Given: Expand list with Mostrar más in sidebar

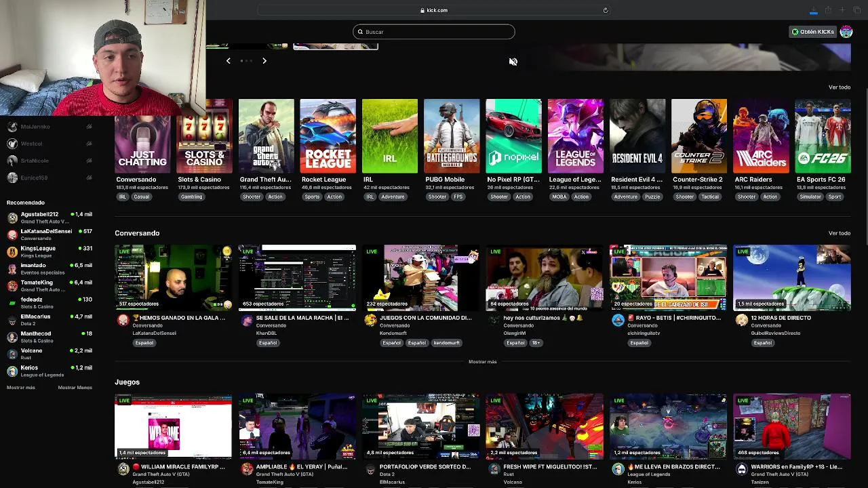Looking at the screenshot, I should point(20,388).
